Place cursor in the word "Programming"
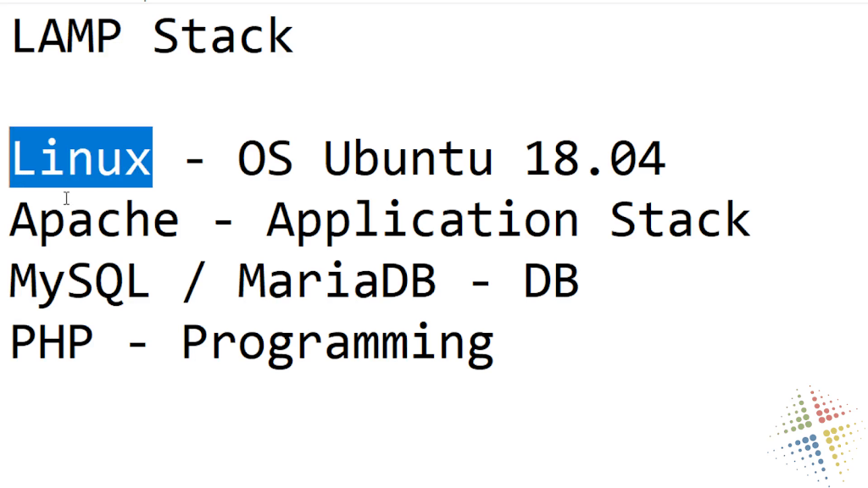The width and height of the screenshot is (868, 488). pyautogui.click(x=337, y=346)
